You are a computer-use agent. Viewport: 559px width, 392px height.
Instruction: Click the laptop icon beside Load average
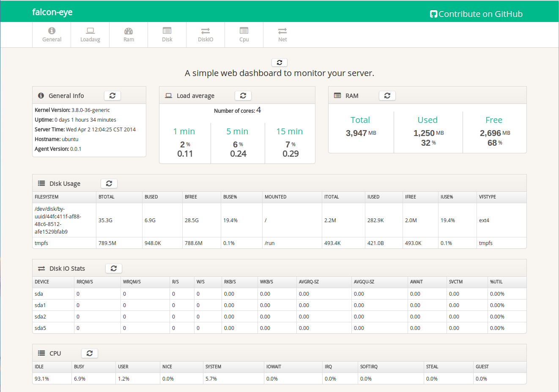[168, 96]
